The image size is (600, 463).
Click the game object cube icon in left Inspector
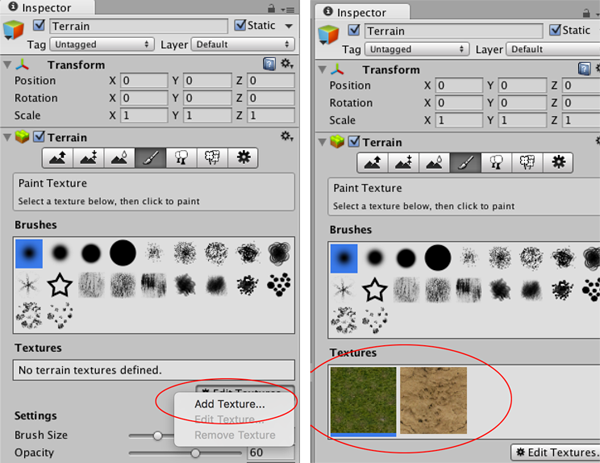pos(13,30)
